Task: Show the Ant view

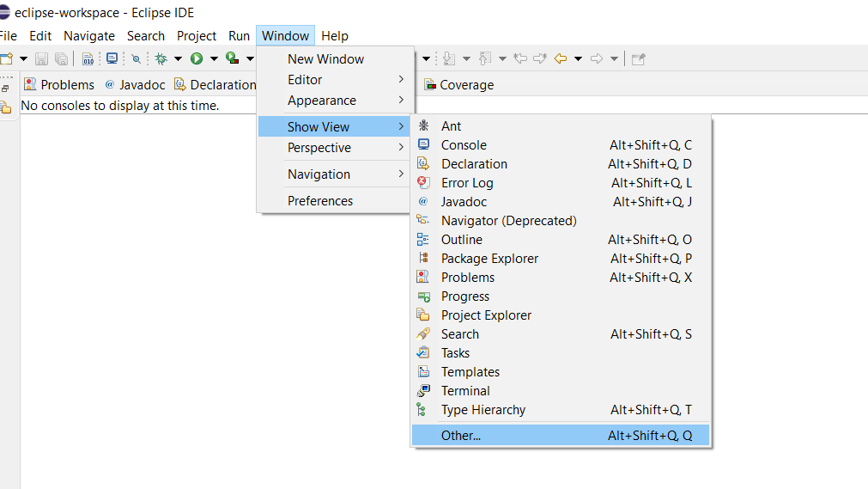Action: tap(561, 126)
